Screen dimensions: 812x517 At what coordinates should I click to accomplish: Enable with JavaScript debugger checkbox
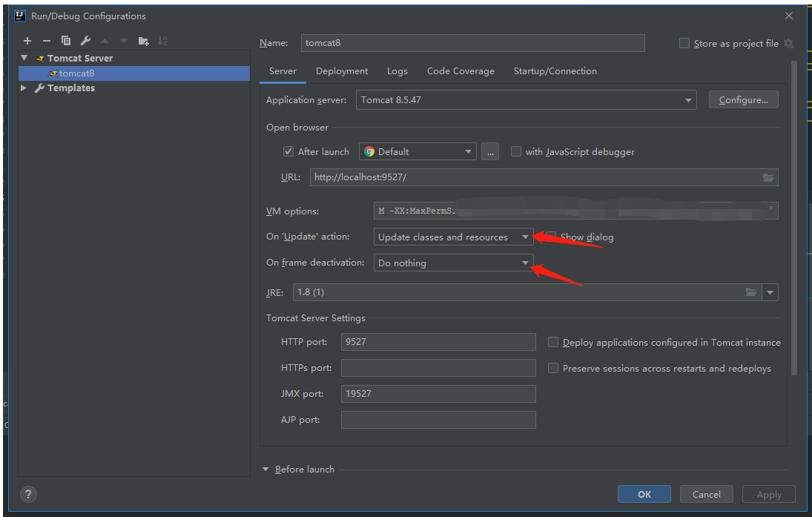516,152
